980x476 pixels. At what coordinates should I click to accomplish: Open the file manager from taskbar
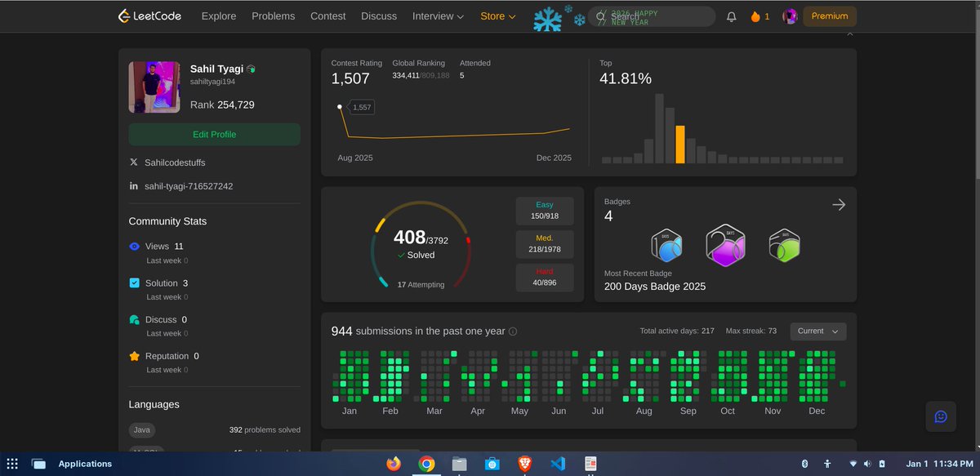(459, 464)
